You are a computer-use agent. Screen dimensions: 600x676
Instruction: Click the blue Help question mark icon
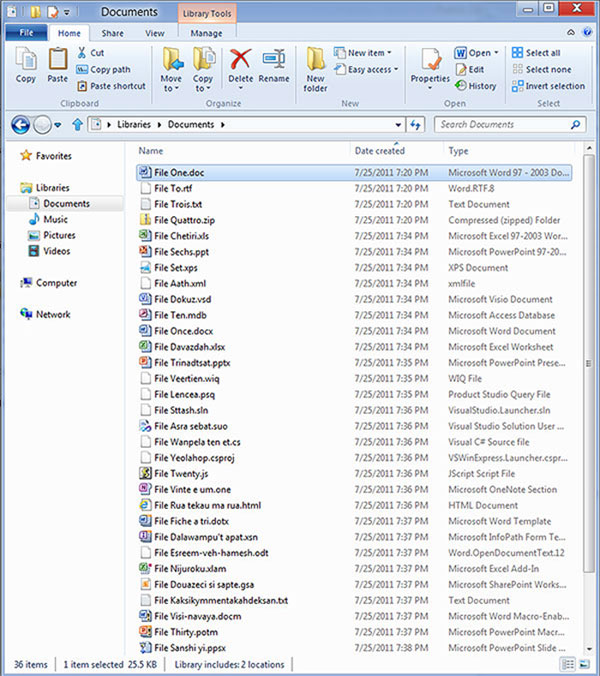click(587, 32)
